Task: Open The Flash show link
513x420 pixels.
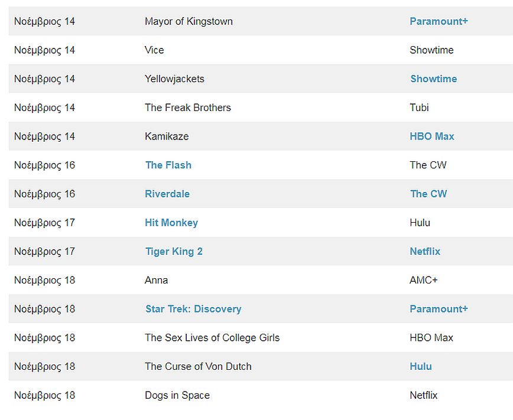Action: pyautogui.click(x=168, y=165)
